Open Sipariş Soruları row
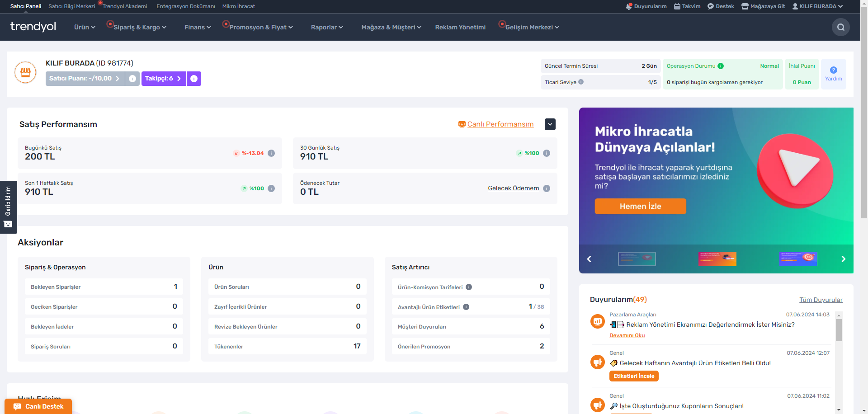868x414 pixels. click(x=104, y=346)
